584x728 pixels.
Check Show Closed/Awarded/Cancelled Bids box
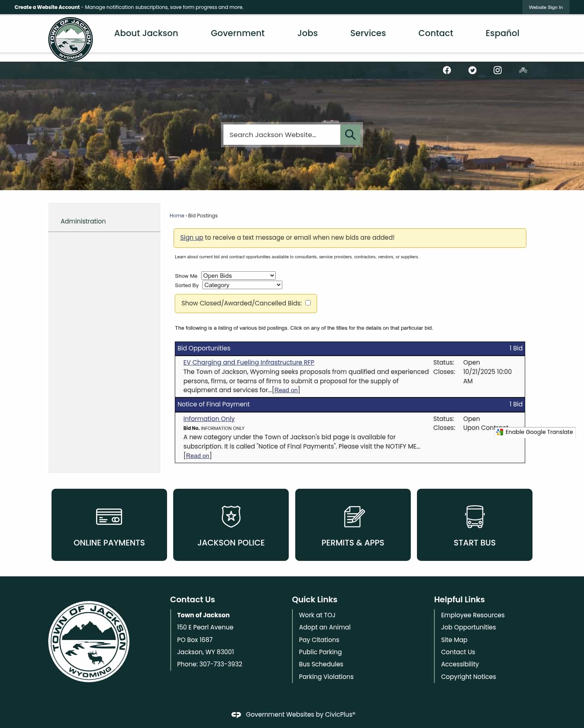click(308, 303)
